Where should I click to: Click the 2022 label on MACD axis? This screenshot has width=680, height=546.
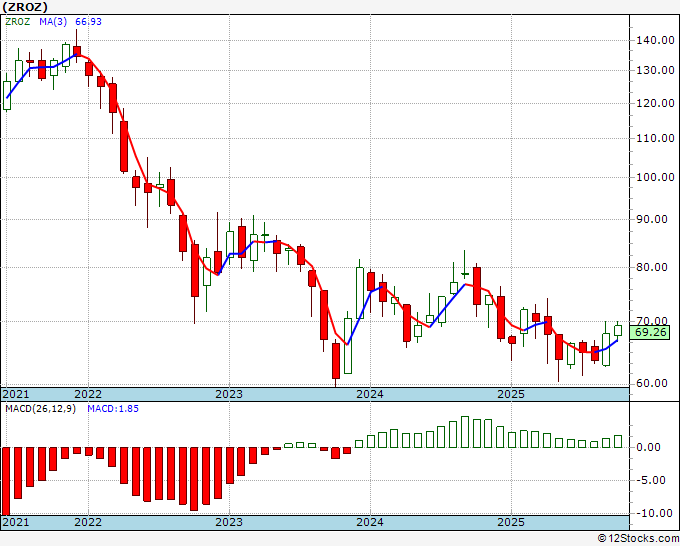(88, 522)
